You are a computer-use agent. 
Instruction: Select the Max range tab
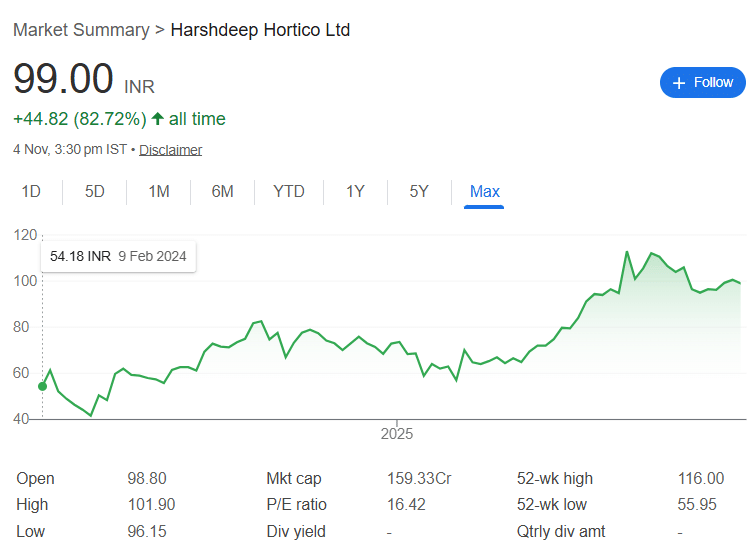485,191
